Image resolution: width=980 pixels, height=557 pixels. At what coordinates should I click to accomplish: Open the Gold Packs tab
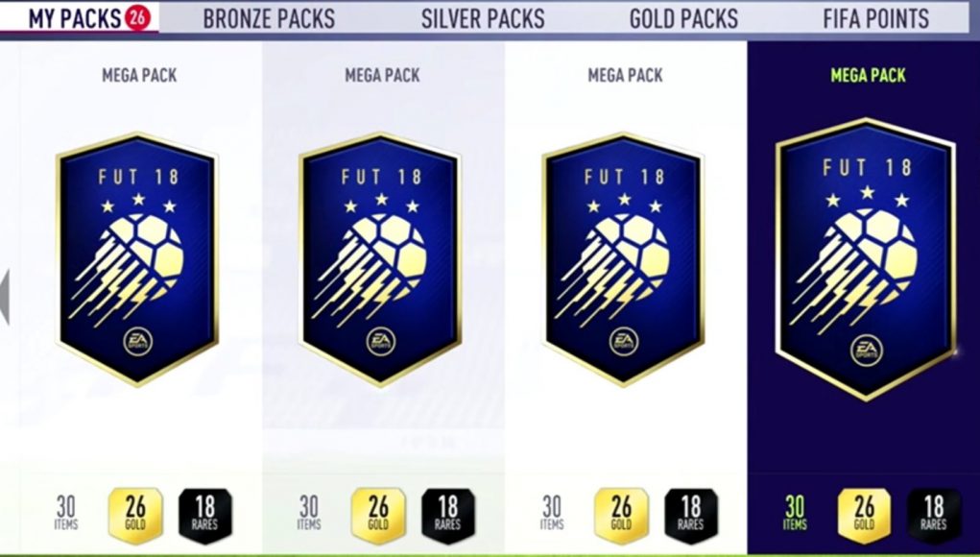pos(683,19)
